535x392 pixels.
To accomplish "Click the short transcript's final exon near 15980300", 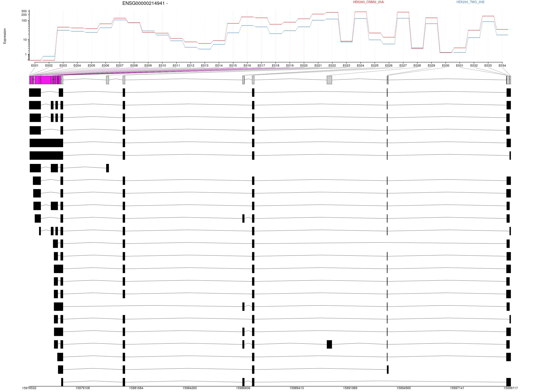I will coord(107,168).
